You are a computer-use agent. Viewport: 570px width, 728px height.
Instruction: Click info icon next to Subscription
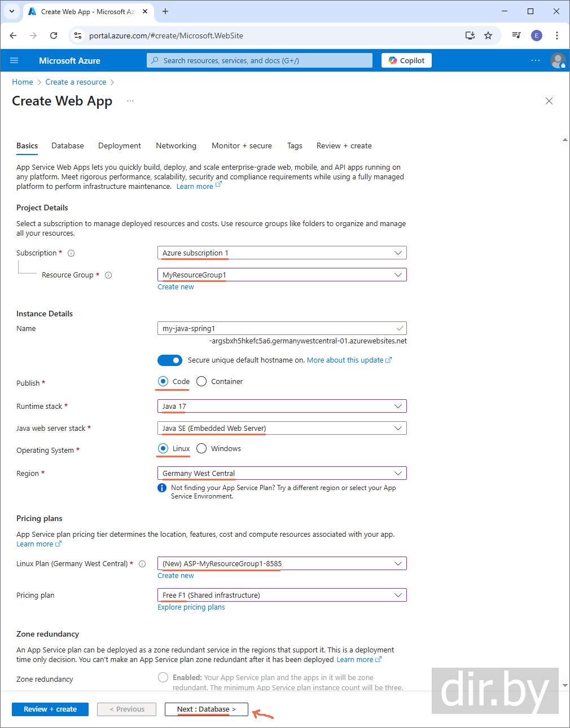tap(71, 253)
